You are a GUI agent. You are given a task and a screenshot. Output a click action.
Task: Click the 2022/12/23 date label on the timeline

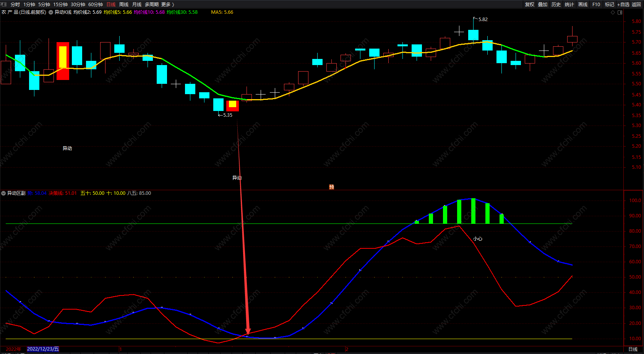pos(43,349)
